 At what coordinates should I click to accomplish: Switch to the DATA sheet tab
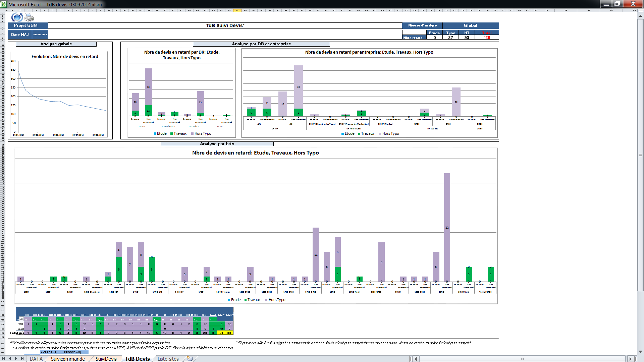pos(36,359)
